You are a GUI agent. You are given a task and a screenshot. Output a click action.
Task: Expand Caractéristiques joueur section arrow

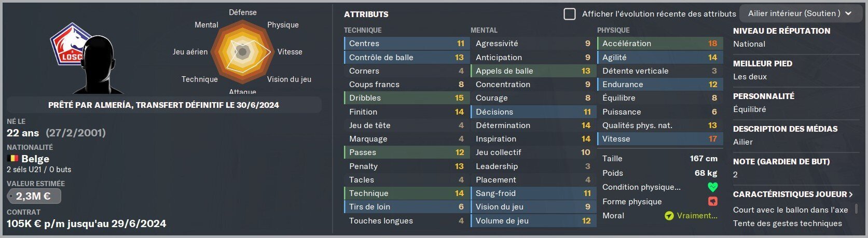click(851, 194)
